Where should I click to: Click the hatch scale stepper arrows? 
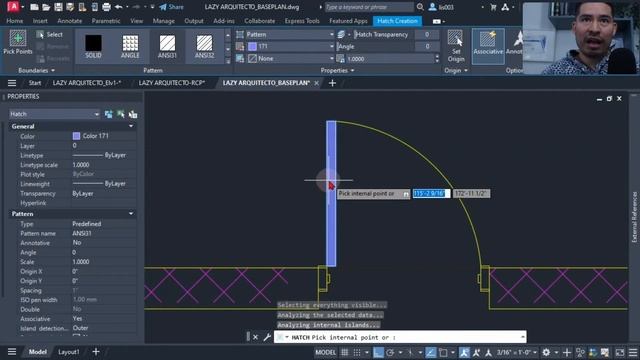(437, 59)
